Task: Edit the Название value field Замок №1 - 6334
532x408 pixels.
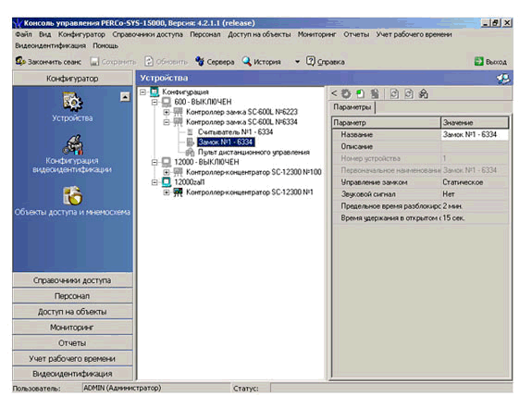Action: point(475,135)
